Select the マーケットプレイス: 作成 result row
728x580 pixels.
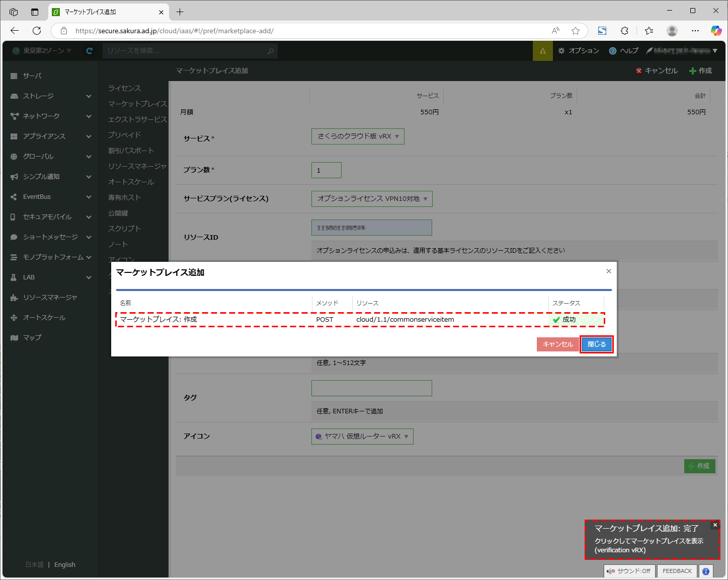pyautogui.click(x=360, y=320)
